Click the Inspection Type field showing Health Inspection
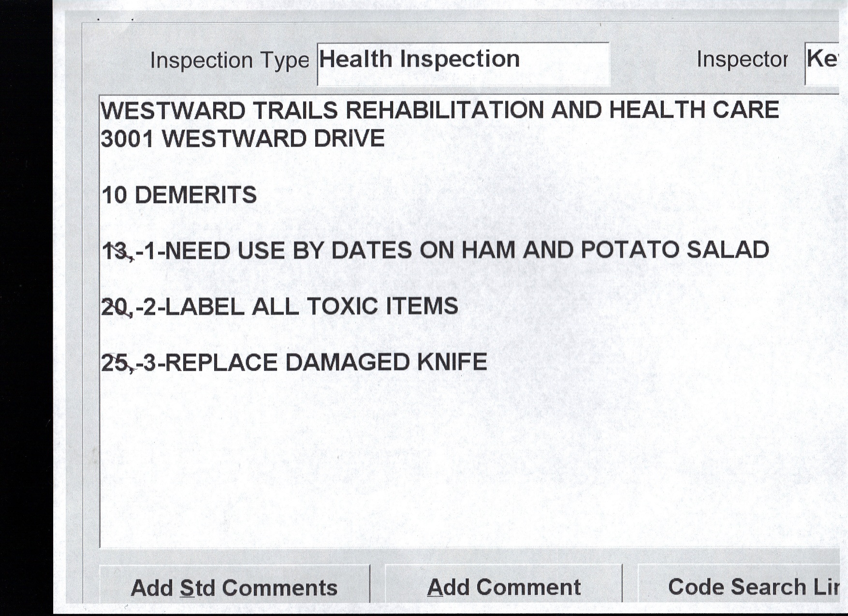 pos(463,63)
